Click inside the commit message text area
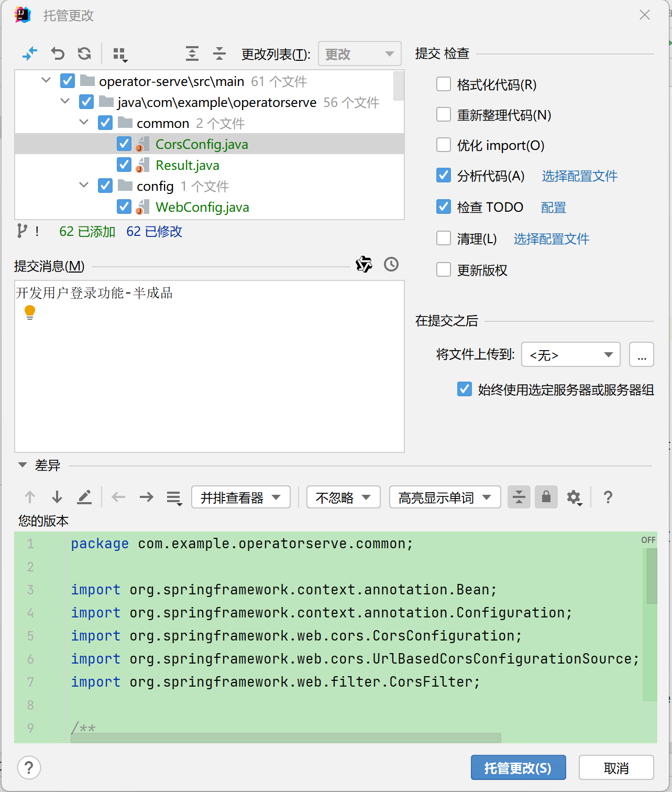 [210, 367]
